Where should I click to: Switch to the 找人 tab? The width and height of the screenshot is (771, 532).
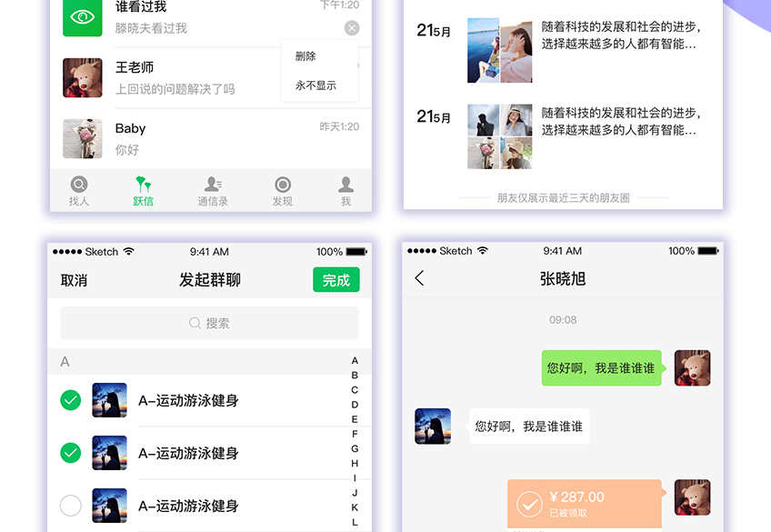(79, 191)
